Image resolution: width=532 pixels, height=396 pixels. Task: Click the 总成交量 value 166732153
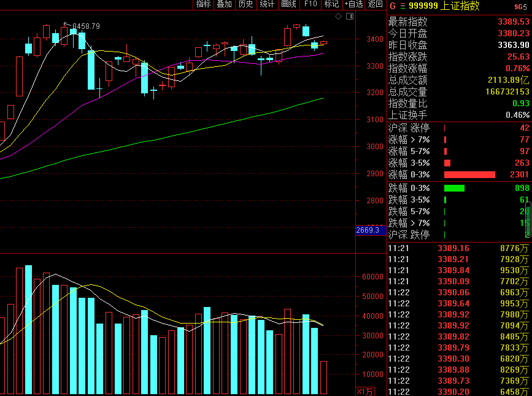pos(507,91)
